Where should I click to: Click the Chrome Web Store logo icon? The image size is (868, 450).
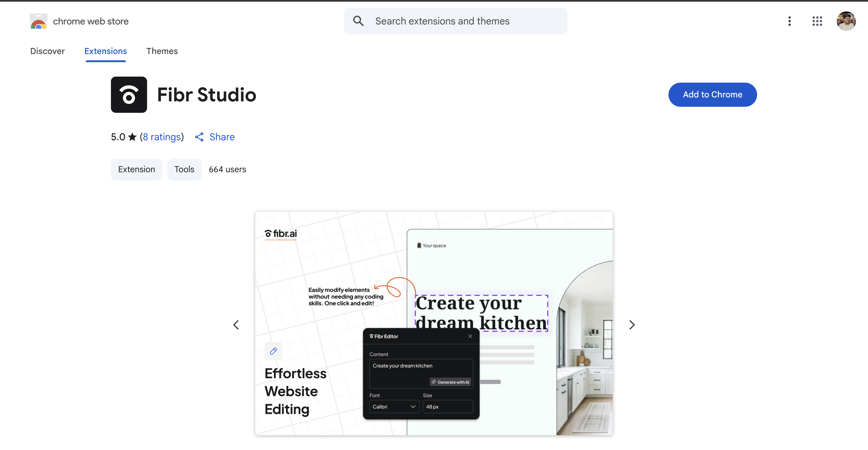38,21
